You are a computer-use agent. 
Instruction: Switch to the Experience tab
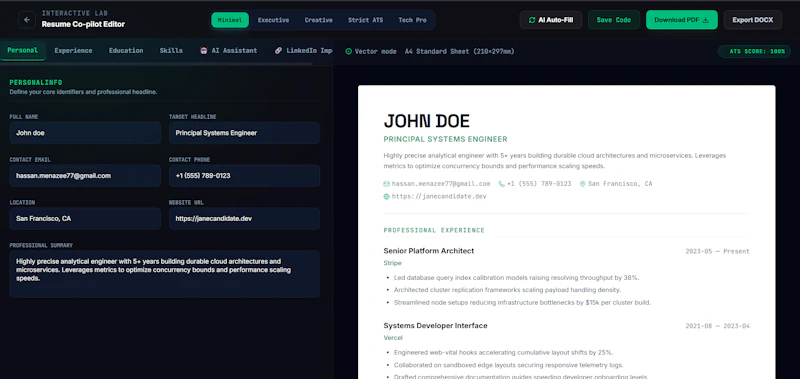73,50
